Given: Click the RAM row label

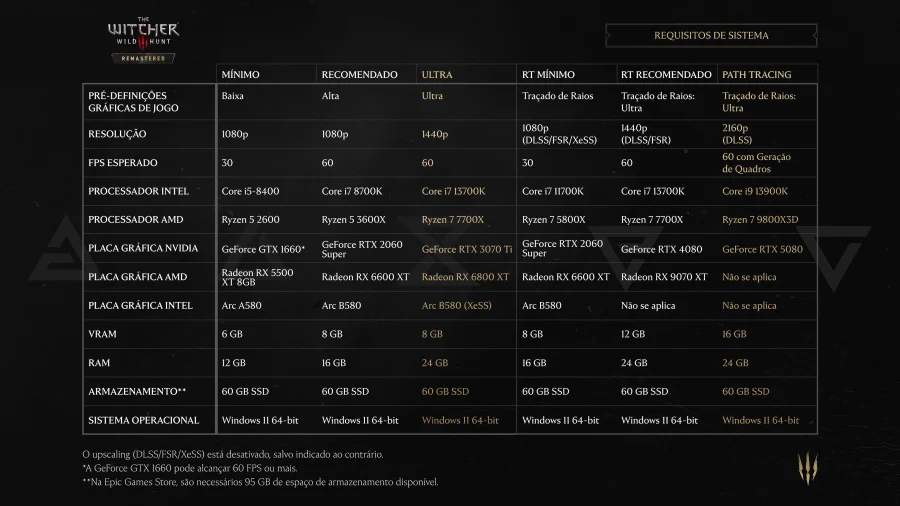Looking at the screenshot, I should (99, 363).
